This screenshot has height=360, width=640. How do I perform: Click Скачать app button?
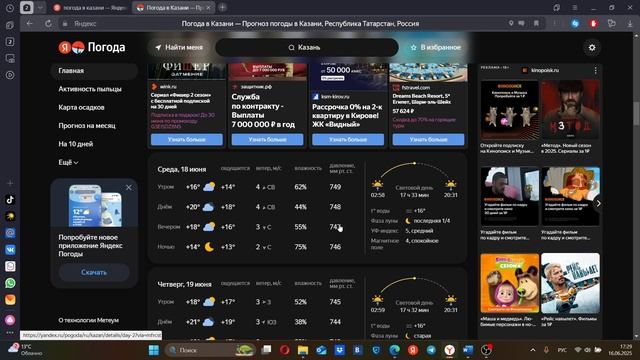(x=94, y=272)
